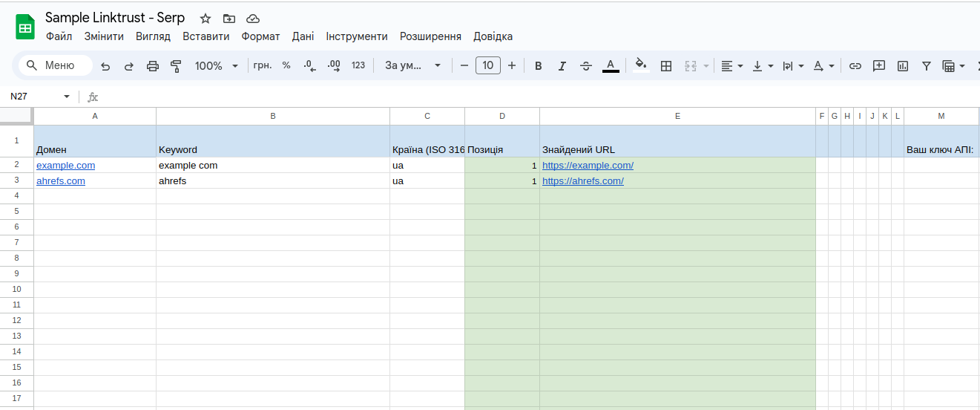Select the Ваш ключ АПІ: cell
The width and height of the screenshot is (980, 410).
[941, 141]
